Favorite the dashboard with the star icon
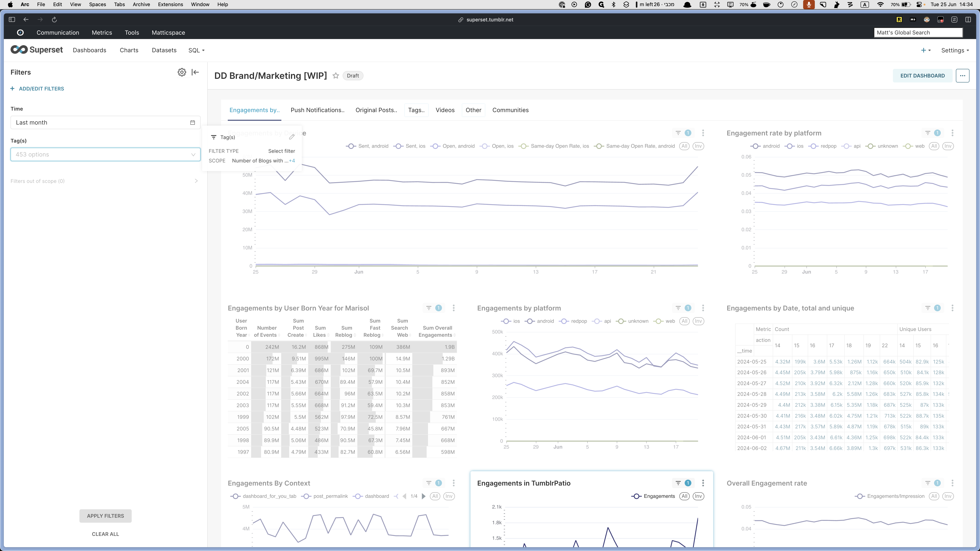This screenshot has height=551, width=980. click(x=336, y=76)
